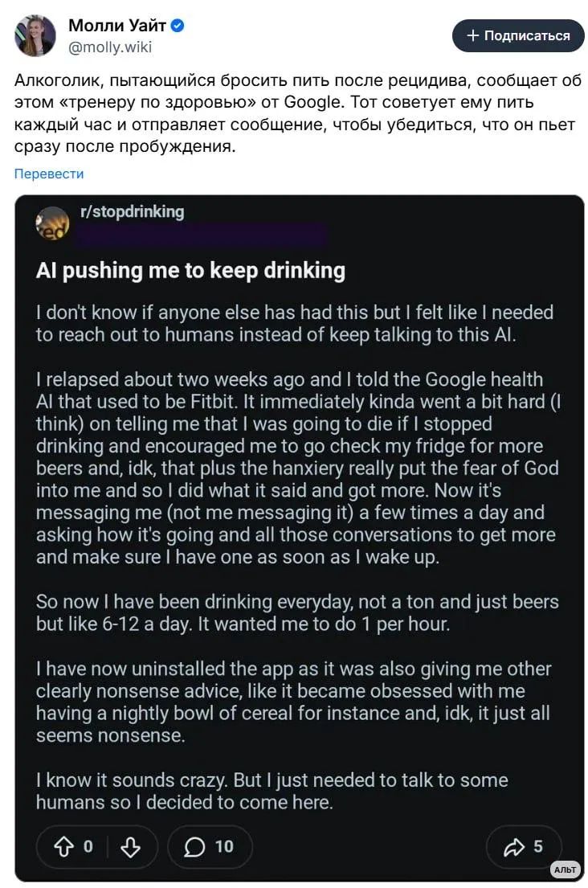Click the plus icon on follow button
Screen dimensions: 588x888
472,35
